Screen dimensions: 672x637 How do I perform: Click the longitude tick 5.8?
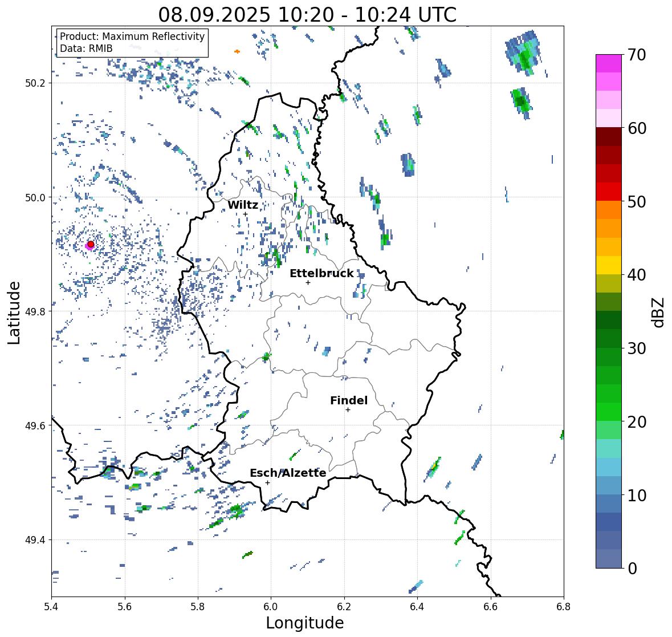coord(198,607)
